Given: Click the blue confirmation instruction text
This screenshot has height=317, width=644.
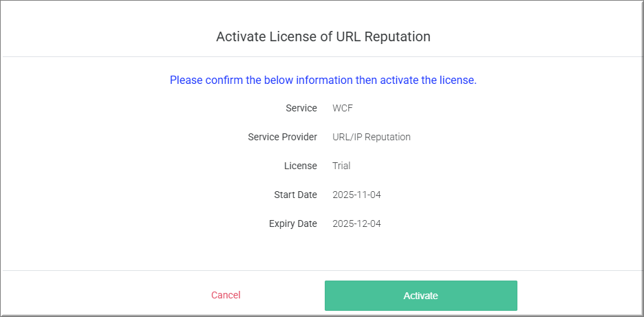Looking at the screenshot, I should click(323, 80).
